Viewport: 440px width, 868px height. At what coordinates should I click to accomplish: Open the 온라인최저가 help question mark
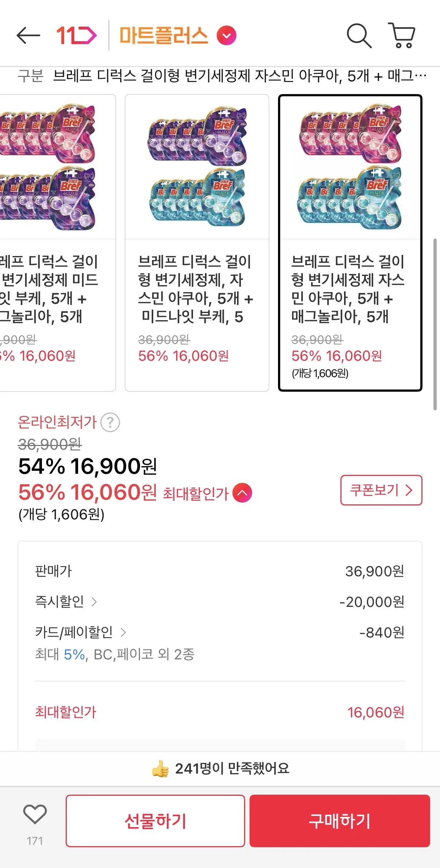point(111,423)
